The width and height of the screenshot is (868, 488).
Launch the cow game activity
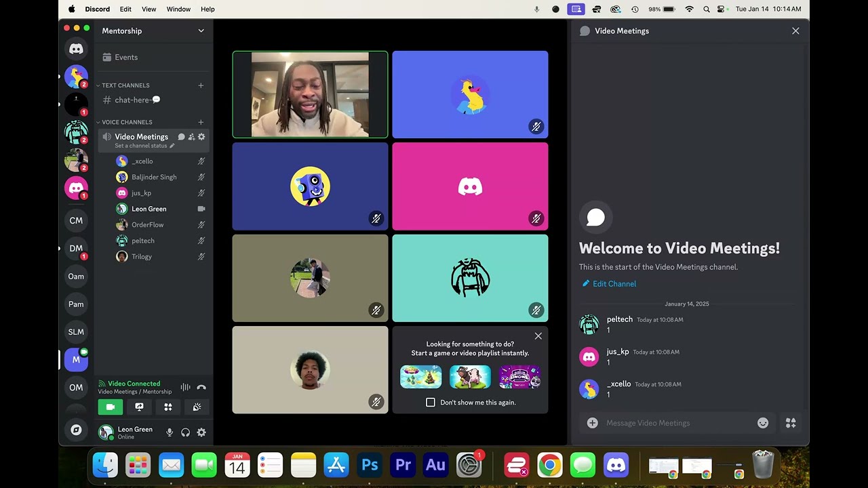pyautogui.click(x=470, y=377)
